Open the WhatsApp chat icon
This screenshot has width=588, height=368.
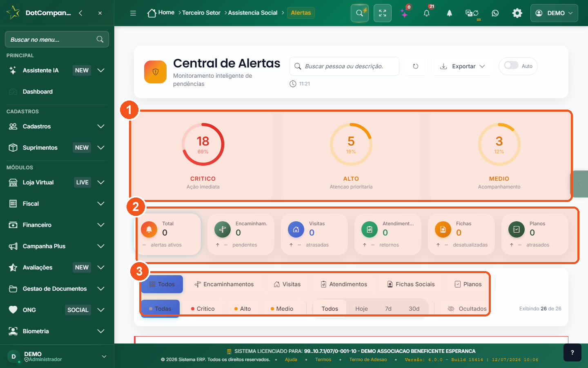tap(495, 13)
